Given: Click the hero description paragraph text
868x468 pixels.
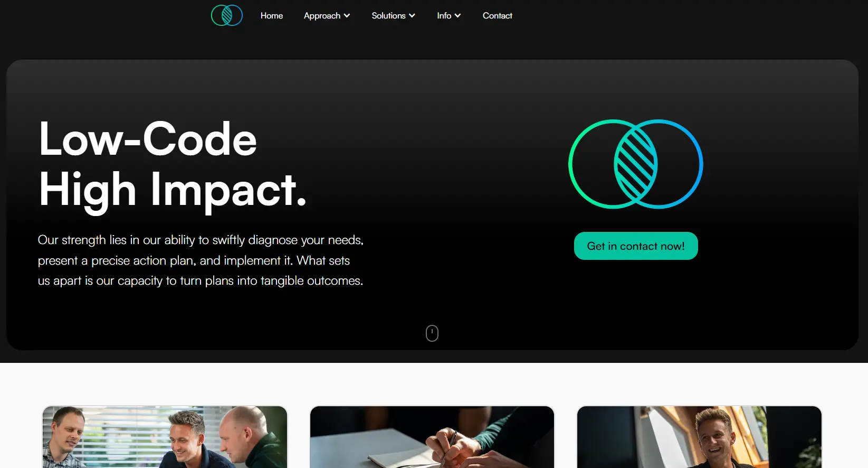Looking at the screenshot, I should click(201, 260).
